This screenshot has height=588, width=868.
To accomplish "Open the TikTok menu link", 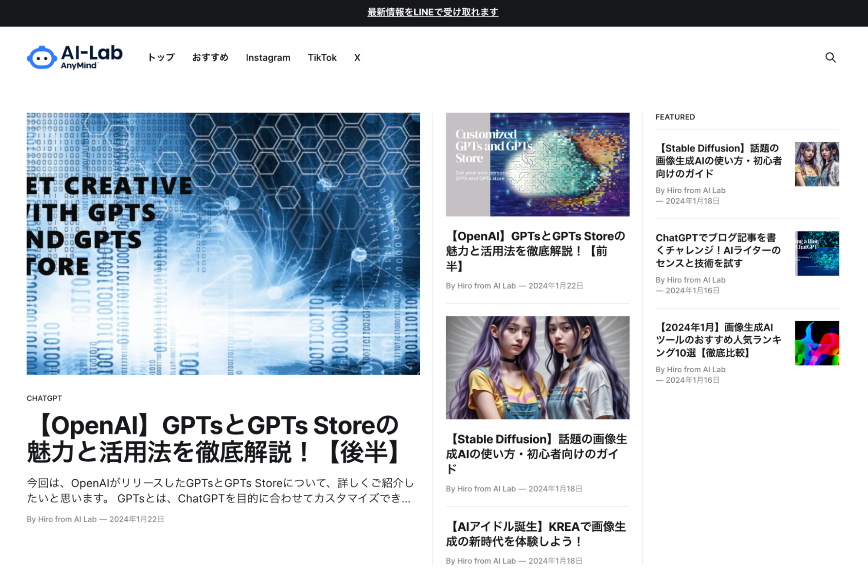I will [x=322, y=57].
